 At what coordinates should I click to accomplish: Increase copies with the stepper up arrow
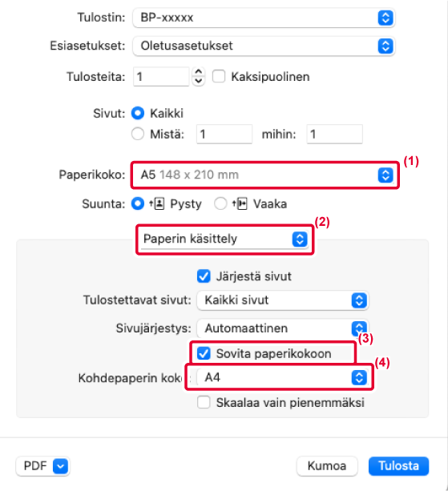(198, 72)
